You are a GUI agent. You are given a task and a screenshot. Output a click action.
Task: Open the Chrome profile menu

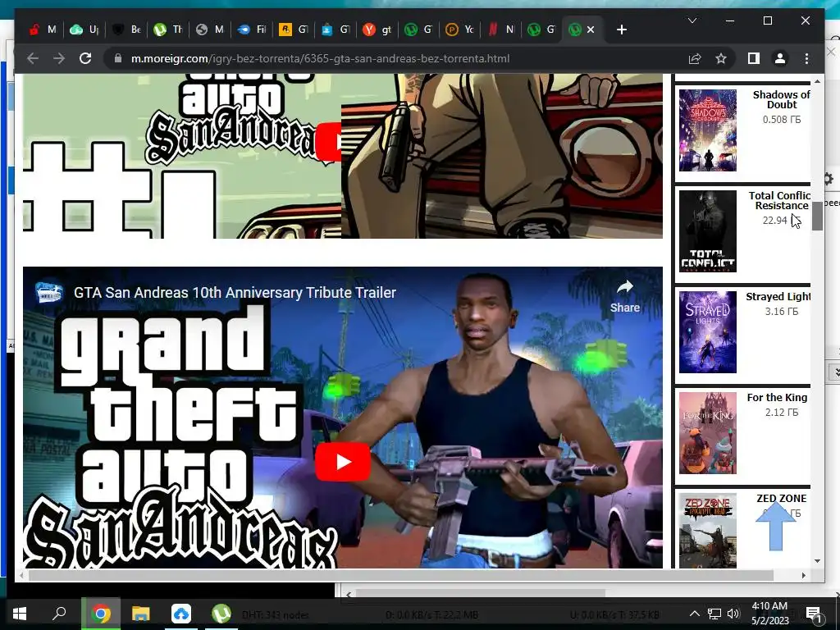click(780, 58)
